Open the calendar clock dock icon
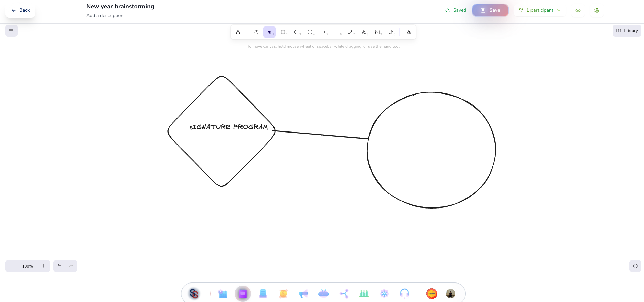The width and height of the screenshot is (644, 302). (222, 294)
